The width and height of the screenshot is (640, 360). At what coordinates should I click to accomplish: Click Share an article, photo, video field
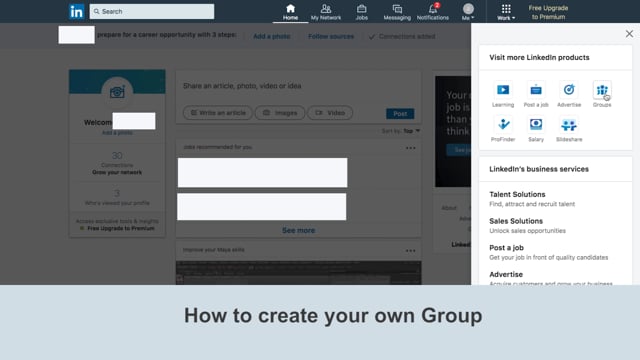(298, 86)
